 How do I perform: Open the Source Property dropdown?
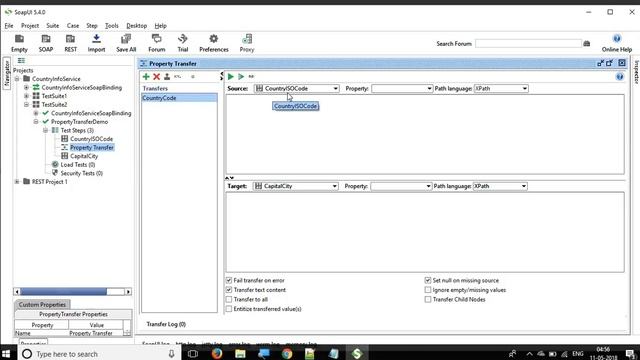click(x=402, y=89)
